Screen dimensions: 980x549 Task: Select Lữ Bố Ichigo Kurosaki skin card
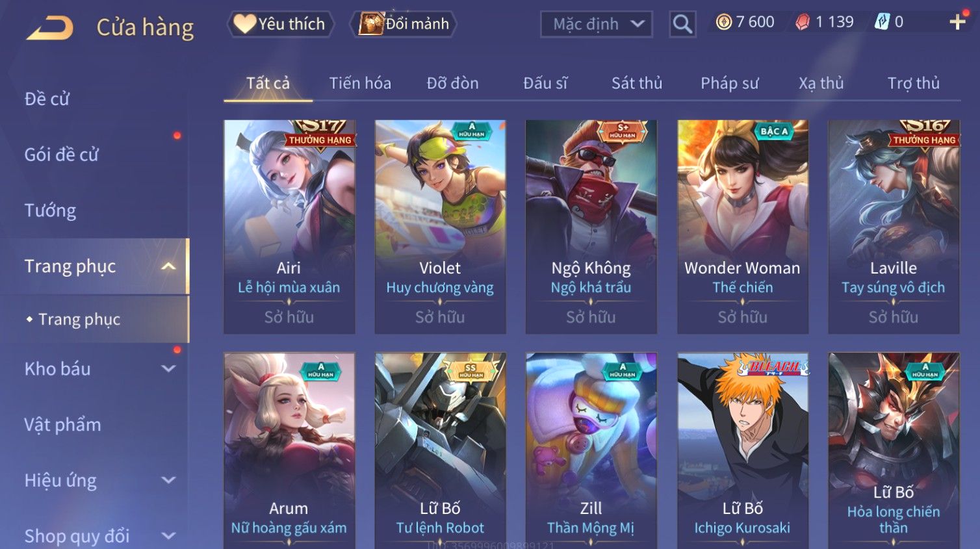coord(742,451)
